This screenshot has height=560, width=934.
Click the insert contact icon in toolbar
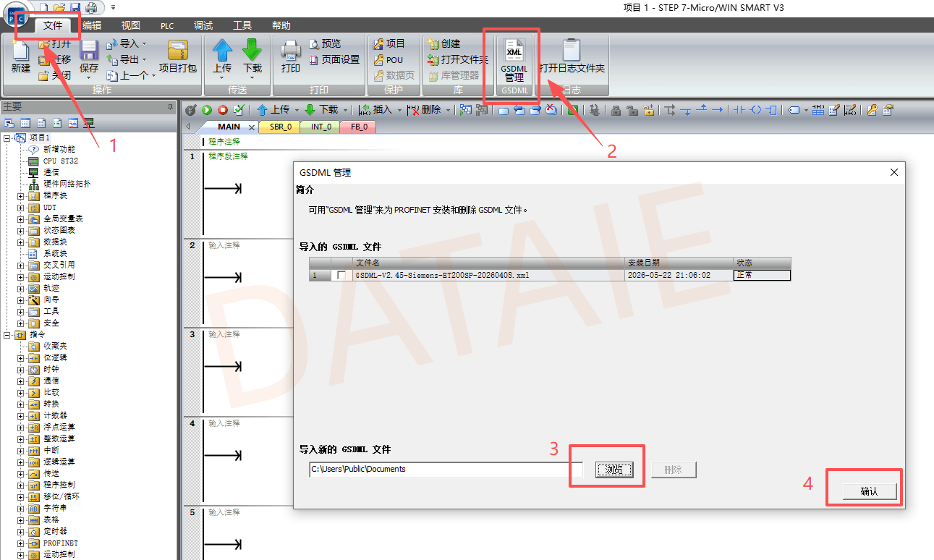pyautogui.click(x=739, y=110)
